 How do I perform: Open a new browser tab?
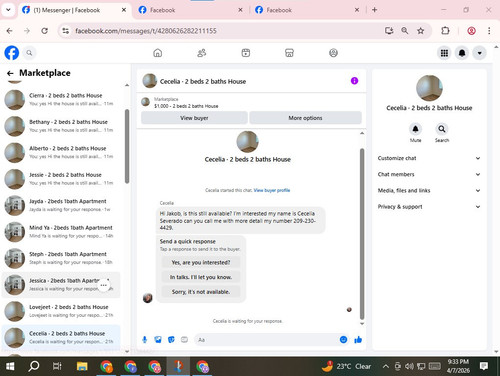[x=375, y=10]
